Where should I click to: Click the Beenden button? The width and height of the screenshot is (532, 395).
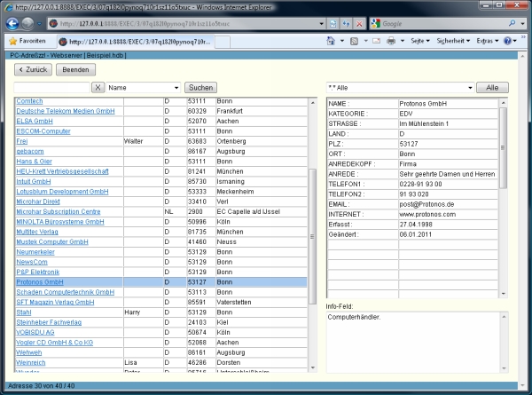pyautogui.click(x=75, y=69)
